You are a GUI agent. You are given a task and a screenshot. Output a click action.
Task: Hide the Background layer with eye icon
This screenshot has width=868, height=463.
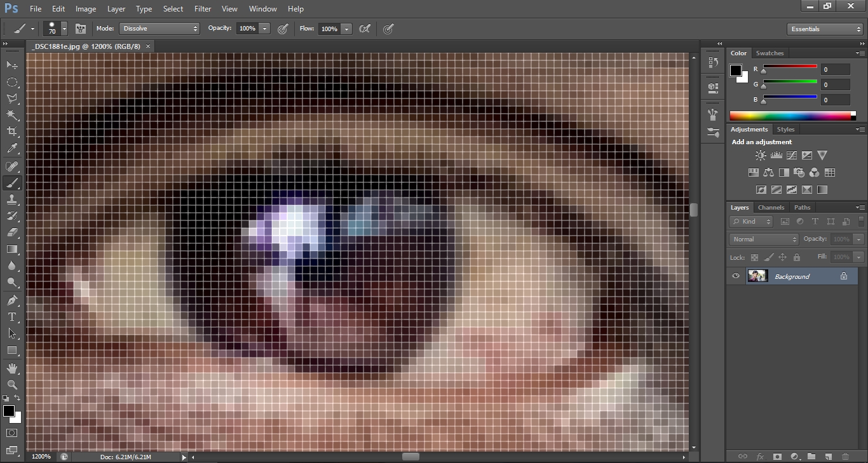click(x=736, y=276)
